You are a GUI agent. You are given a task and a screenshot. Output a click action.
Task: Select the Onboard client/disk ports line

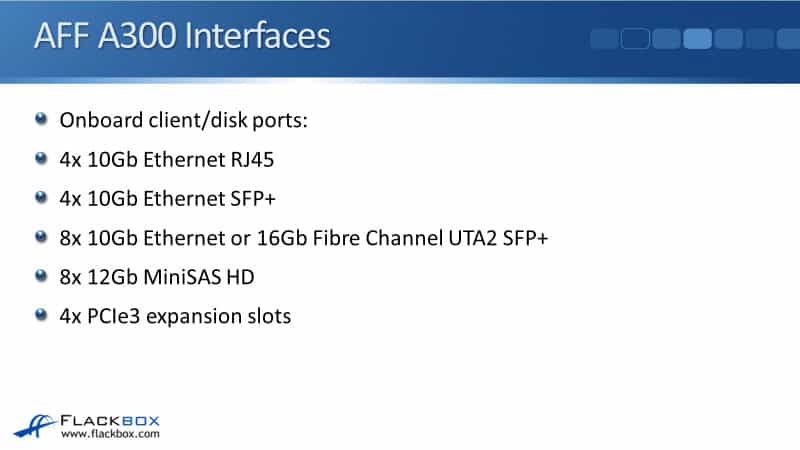coord(183,121)
